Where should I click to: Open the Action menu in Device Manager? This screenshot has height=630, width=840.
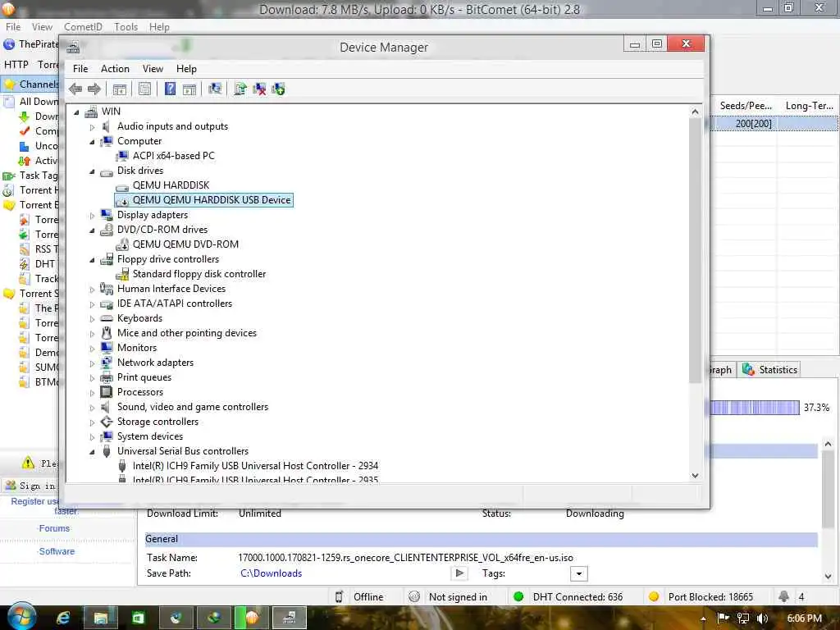pyautogui.click(x=115, y=69)
